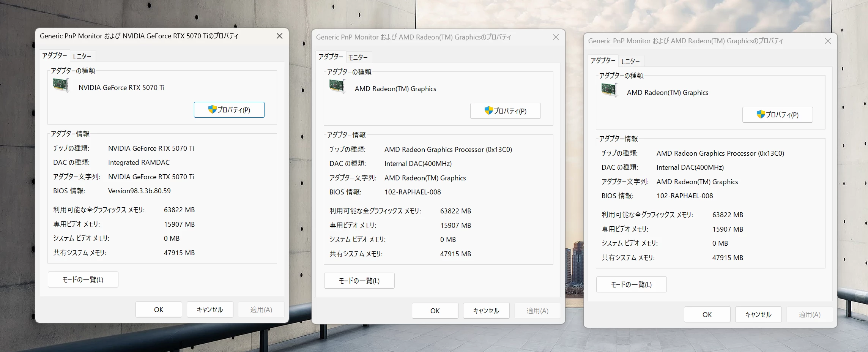868x352 pixels.
Task: Click '15907 MB' in rightmost AMD Radeon window
Action: coord(728,229)
